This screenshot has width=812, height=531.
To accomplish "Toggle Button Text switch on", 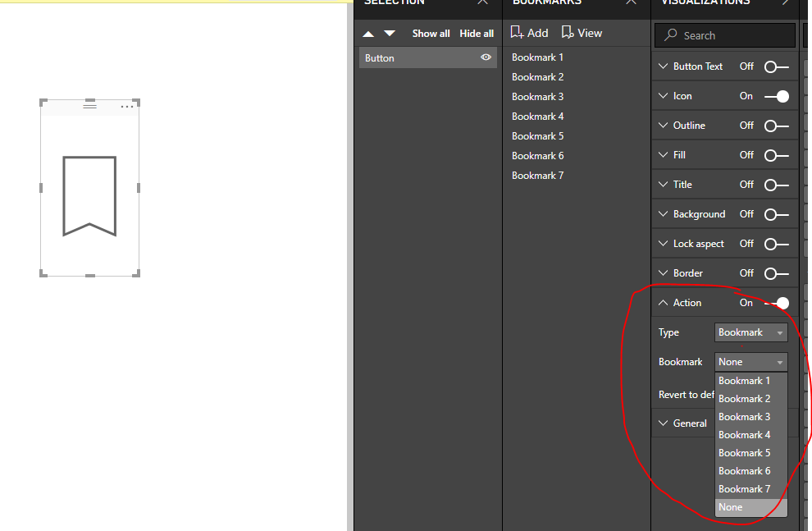I will (x=776, y=66).
